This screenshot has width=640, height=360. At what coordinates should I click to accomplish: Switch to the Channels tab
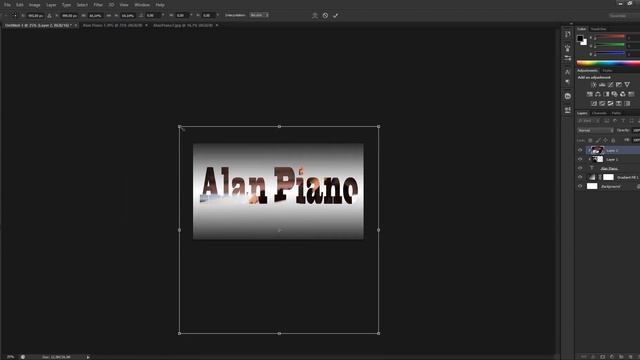tap(599, 113)
